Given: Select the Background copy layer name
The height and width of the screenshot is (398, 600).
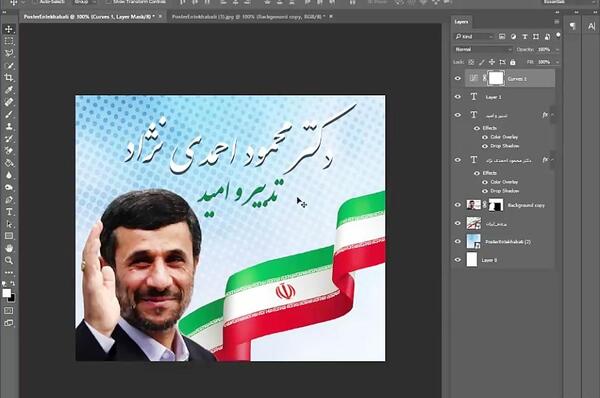Looking at the screenshot, I should (x=526, y=206).
